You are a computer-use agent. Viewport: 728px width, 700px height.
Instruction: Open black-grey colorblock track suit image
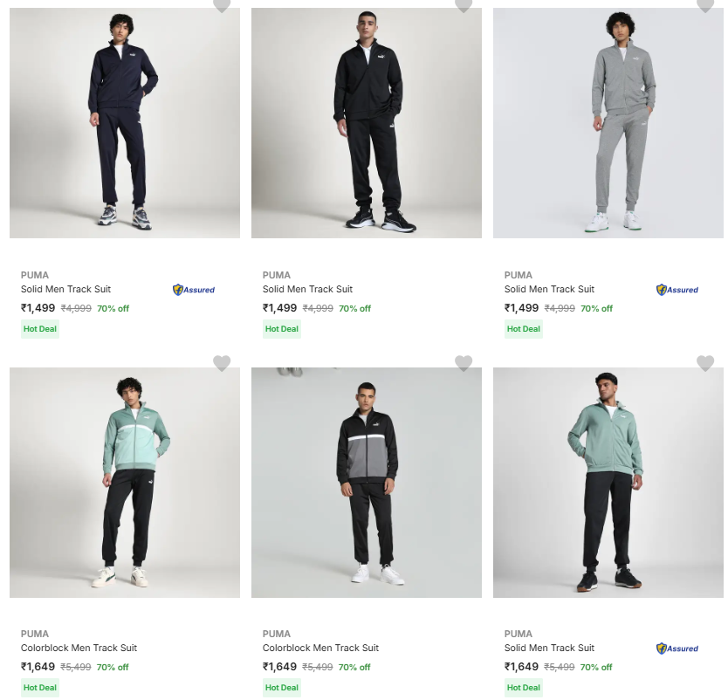367,483
